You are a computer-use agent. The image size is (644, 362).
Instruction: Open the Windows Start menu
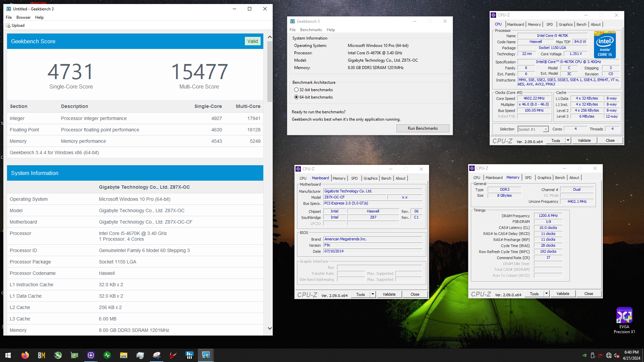8,355
